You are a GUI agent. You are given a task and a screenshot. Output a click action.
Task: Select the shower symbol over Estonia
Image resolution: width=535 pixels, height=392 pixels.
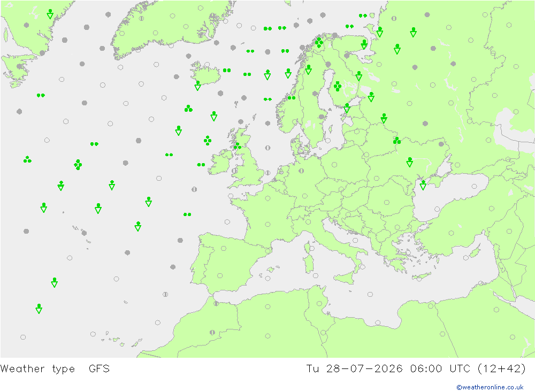(x=347, y=108)
